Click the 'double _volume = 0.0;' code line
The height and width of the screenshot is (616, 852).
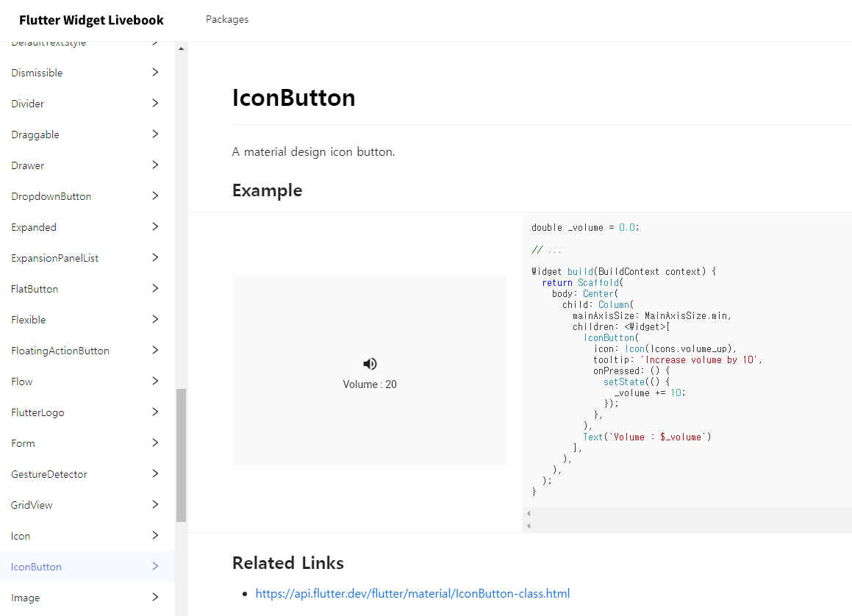tap(585, 228)
